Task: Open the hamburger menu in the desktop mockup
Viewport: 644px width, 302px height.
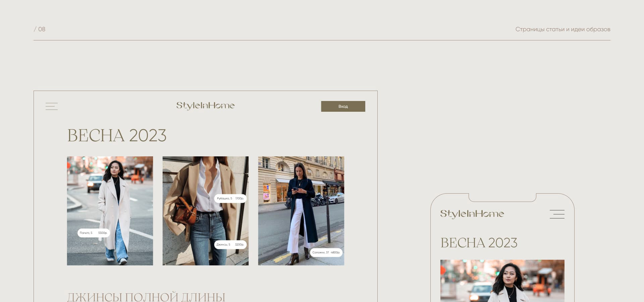Action: (x=52, y=106)
